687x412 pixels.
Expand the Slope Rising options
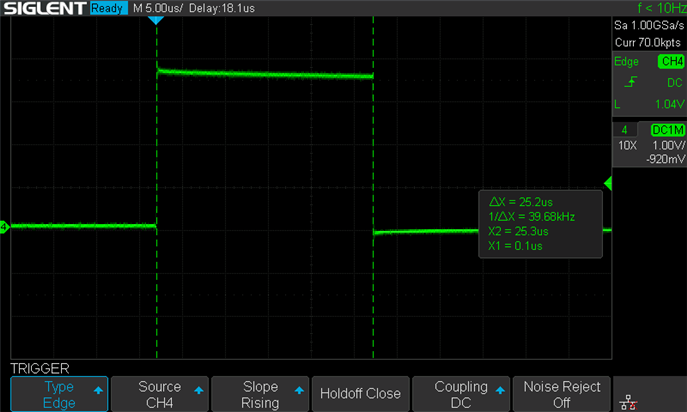click(x=260, y=393)
